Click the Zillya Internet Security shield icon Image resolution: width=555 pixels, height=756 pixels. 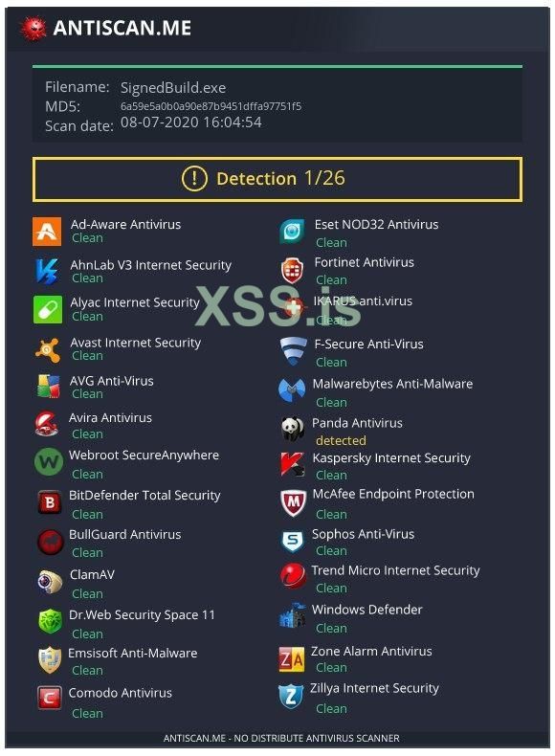click(x=291, y=697)
